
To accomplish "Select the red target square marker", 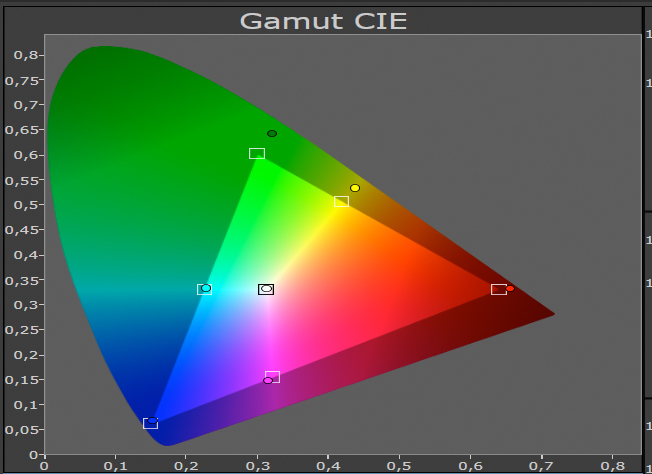I will pyautogui.click(x=499, y=289).
